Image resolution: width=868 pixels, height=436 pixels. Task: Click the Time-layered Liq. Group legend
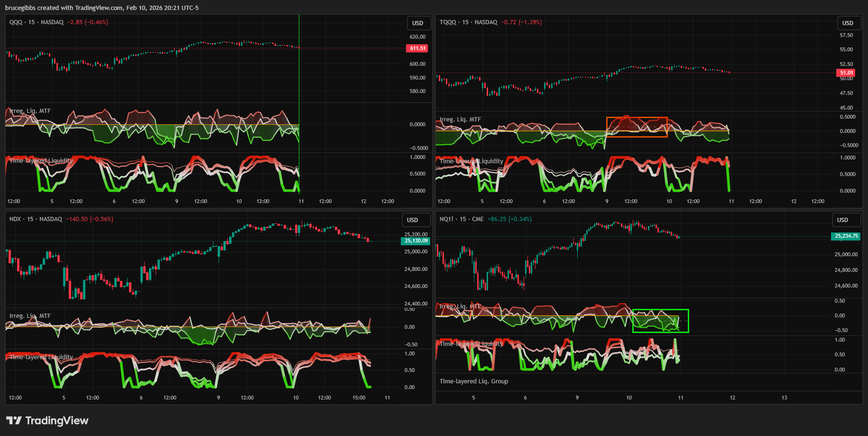click(473, 381)
